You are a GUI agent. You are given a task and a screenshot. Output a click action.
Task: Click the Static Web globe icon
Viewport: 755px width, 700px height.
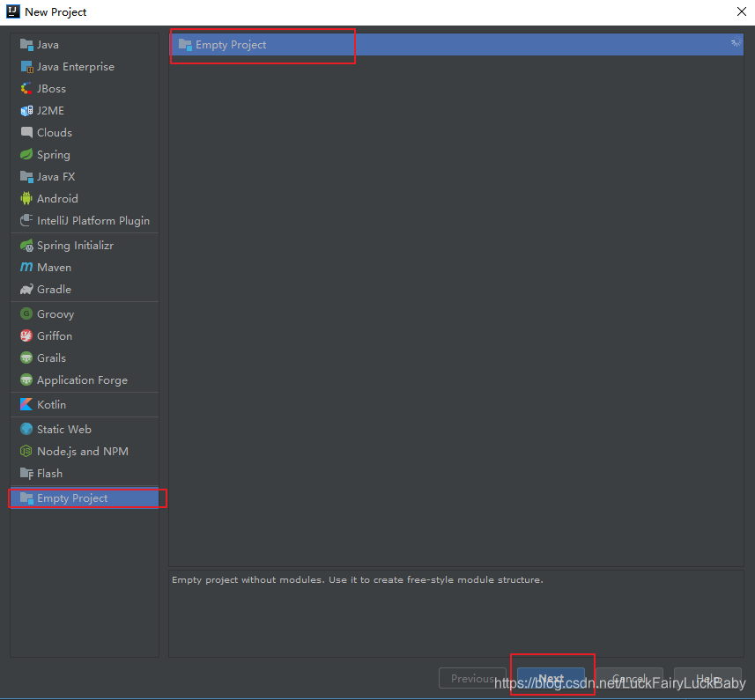pos(26,429)
